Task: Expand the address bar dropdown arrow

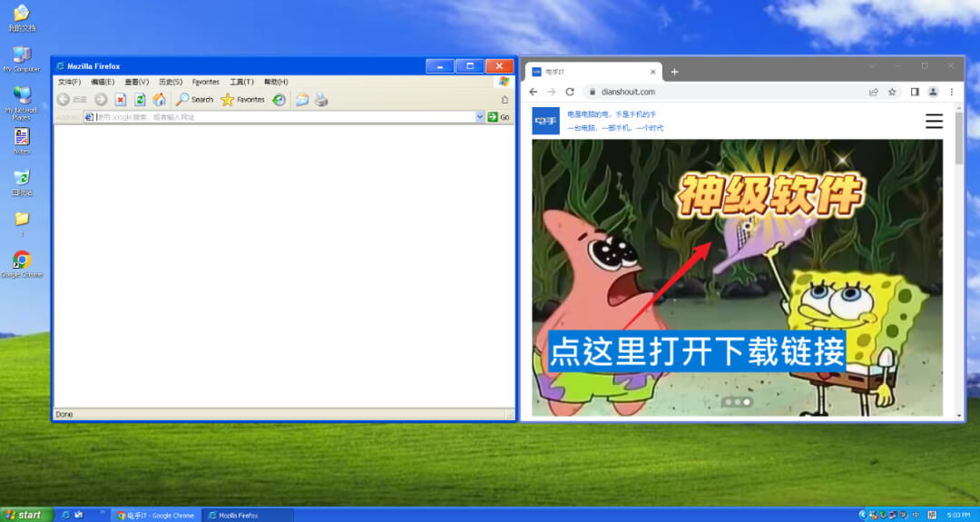Action: pyautogui.click(x=480, y=117)
